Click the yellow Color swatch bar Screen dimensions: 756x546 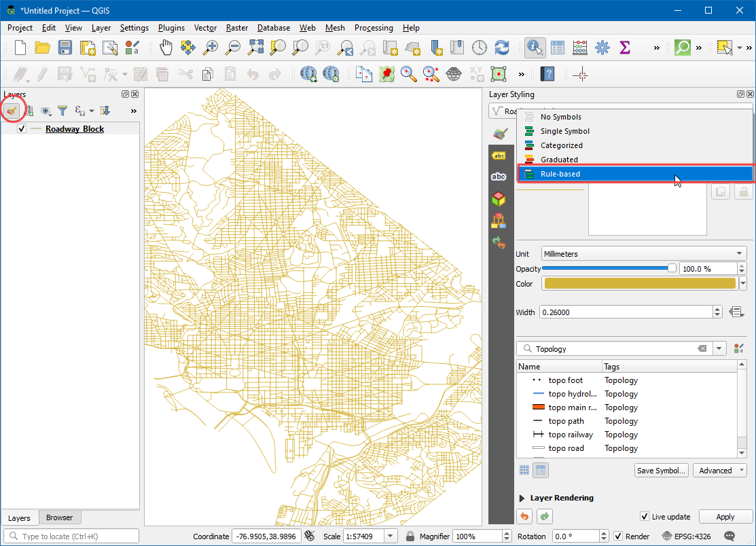click(639, 284)
